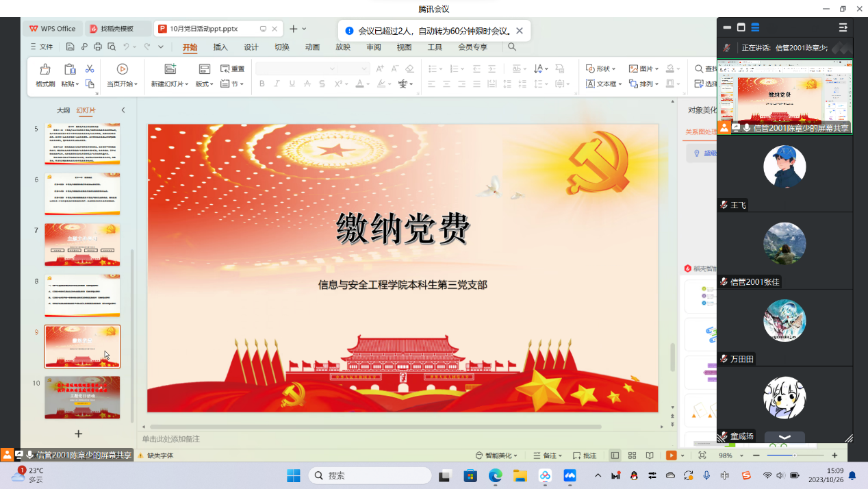Toggle the reading view book icon
This screenshot has width=868, height=489.
[650, 455]
